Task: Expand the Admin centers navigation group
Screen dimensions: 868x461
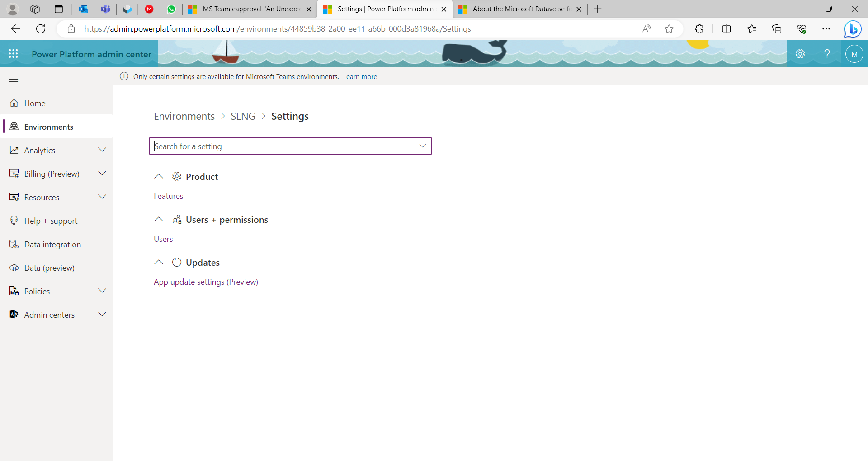Action: (102, 315)
